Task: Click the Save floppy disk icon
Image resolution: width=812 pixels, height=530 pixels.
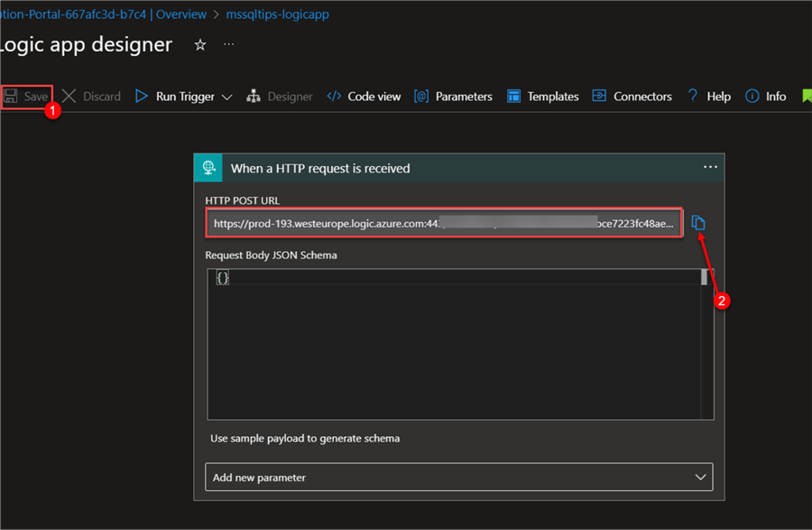Action: click(x=12, y=97)
